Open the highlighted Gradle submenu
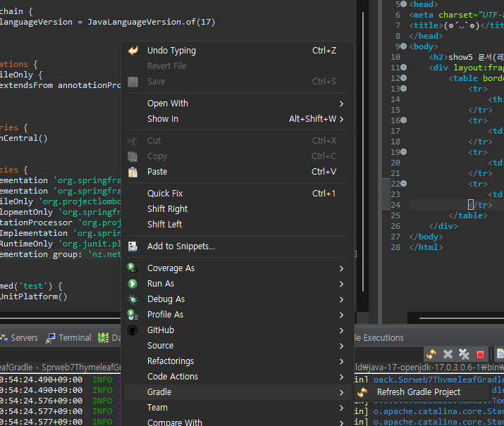The width and height of the screenshot is (504, 426). click(x=238, y=392)
